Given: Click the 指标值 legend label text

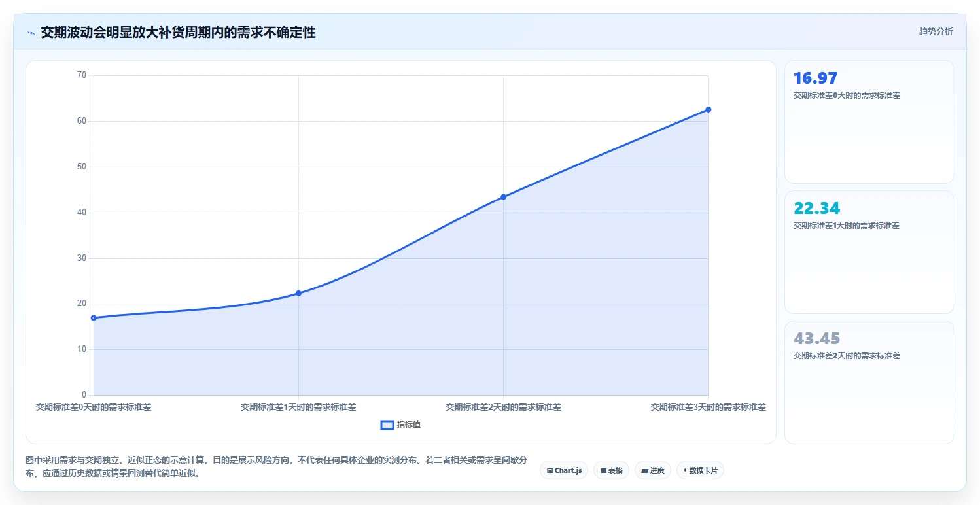Looking at the screenshot, I should pyautogui.click(x=409, y=425).
